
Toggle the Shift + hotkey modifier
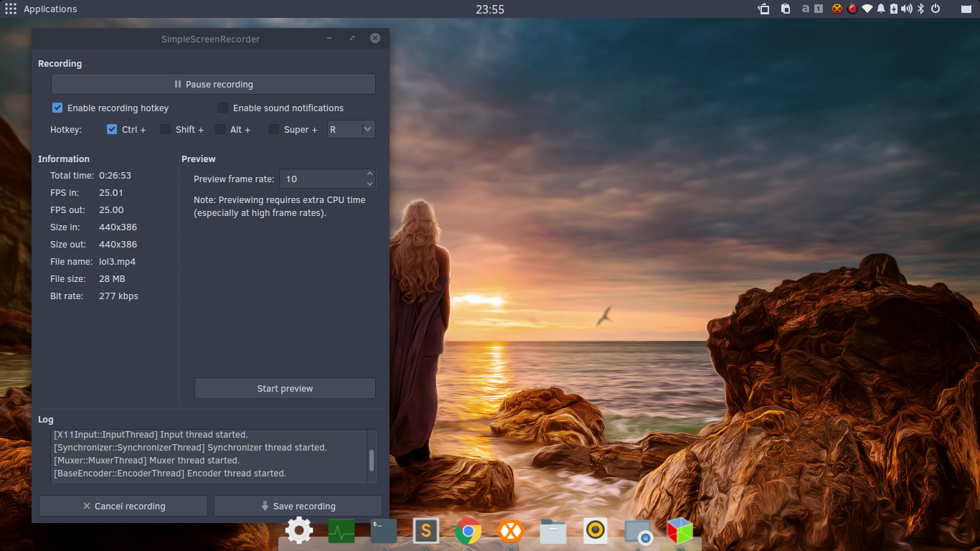tap(166, 129)
